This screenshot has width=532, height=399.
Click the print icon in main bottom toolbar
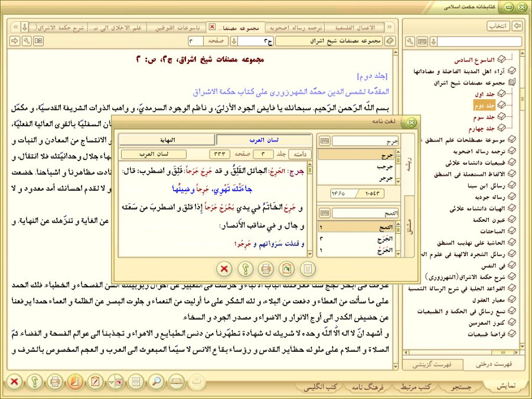55,382
